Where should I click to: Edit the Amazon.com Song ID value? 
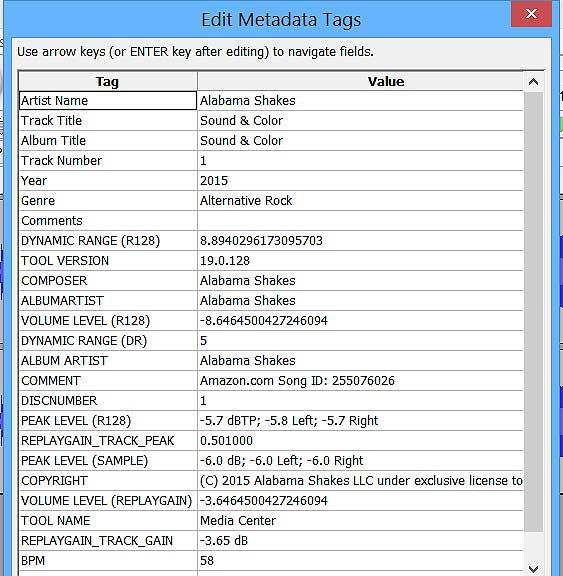pos(361,381)
